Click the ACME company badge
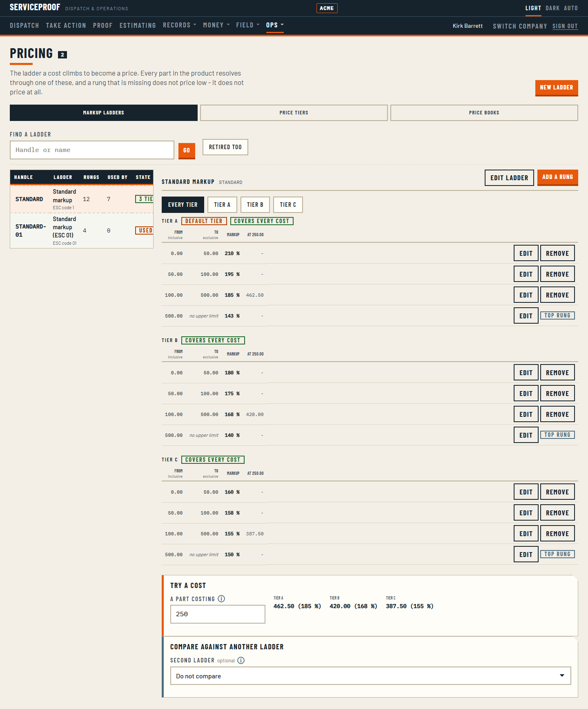Screen dimensions: 588x709 327,8
